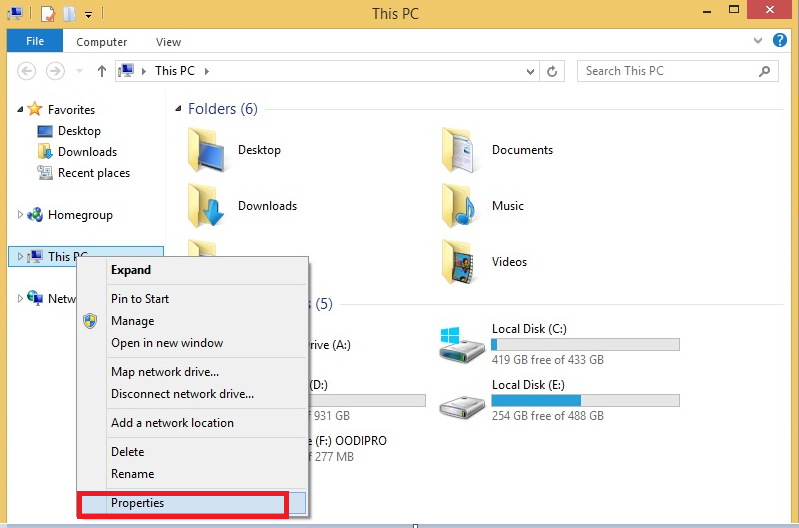Click '419 GB free of 433 GB' text

pos(548,360)
